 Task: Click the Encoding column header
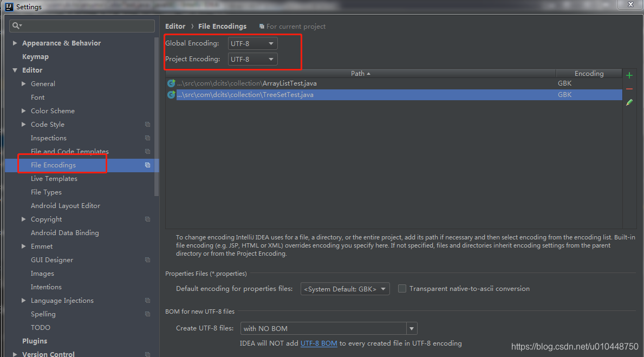(x=589, y=74)
